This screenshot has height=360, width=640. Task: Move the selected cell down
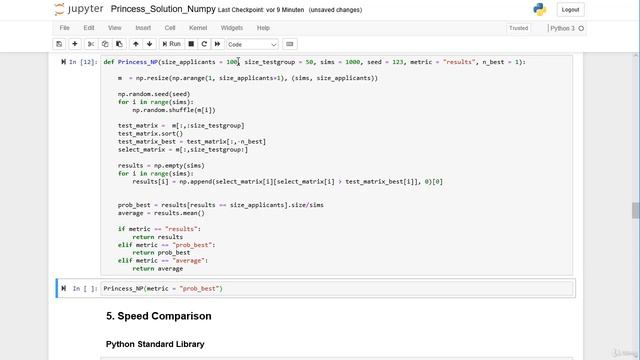click(x=149, y=44)
